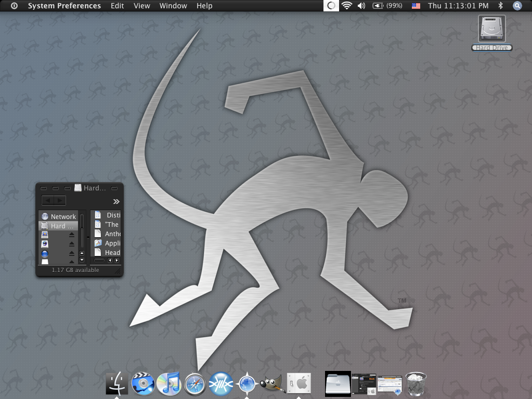Image resolution: width=532 pixels, height=399 pixels.
Task: Open the System Preferences application menu
Action: (64, 6)
